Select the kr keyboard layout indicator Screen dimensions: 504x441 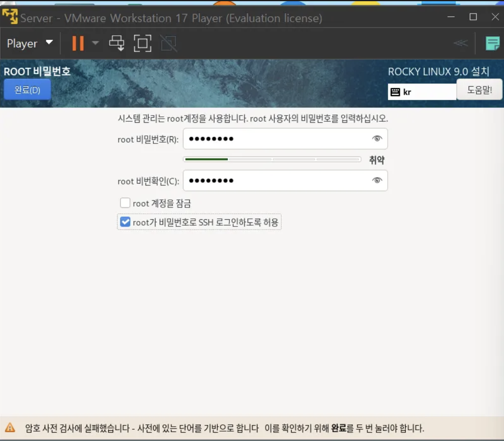click(422, 92)
